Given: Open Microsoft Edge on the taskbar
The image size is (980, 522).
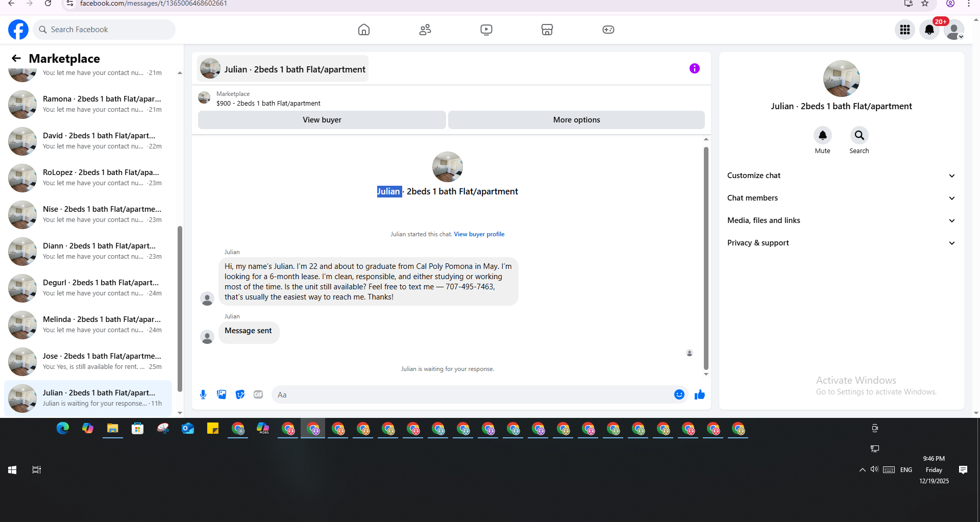Looking at the screenshot, I should tap(63, 429).
